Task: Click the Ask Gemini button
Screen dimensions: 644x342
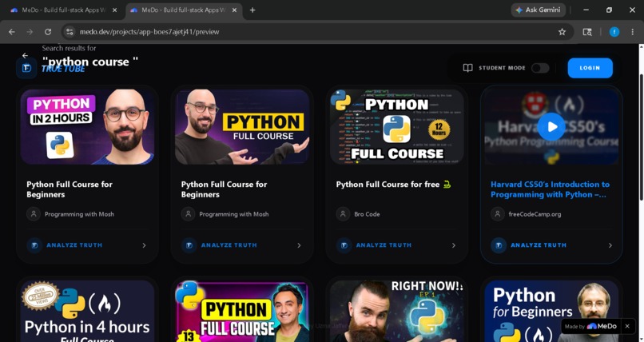Action: coord(538,10)
